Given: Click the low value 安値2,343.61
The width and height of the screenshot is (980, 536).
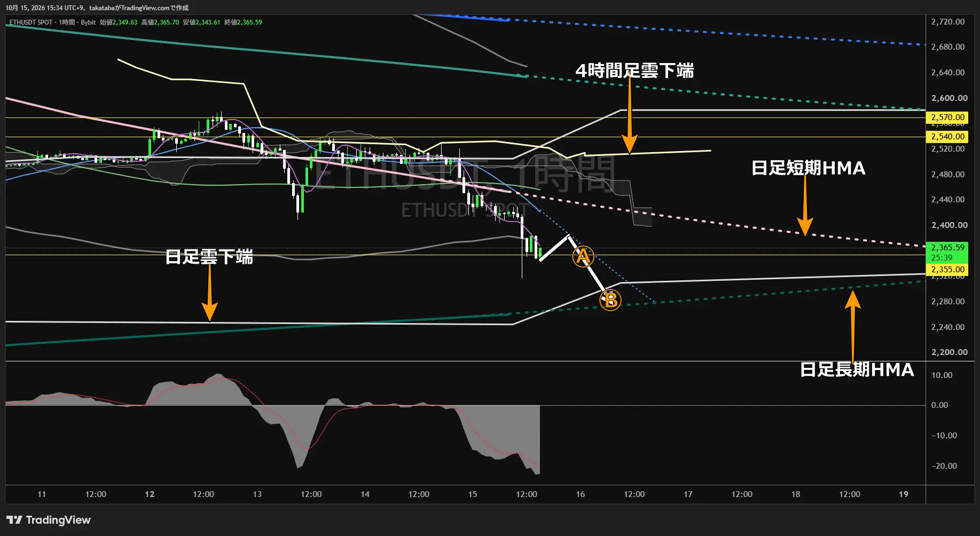Looking at the screenshot, I should 201,22.
